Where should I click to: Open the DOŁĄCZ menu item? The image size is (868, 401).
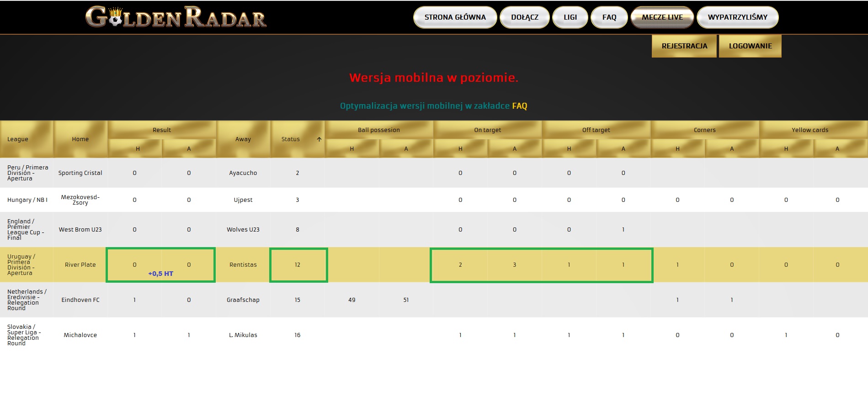525,17
